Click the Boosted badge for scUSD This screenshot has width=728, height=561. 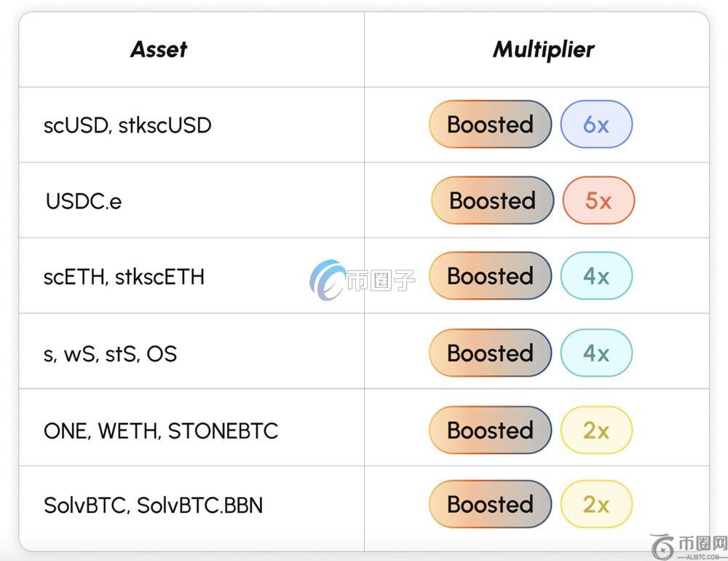pyautogui.click(x=490, y=125)
